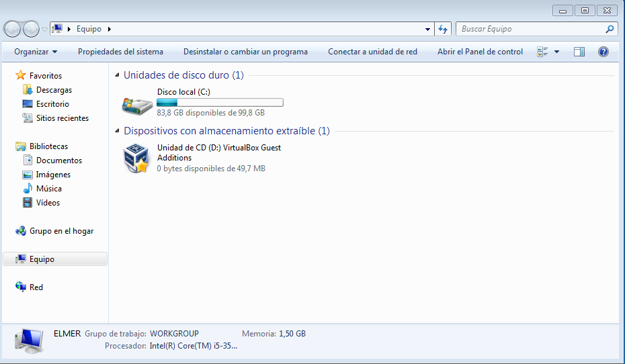Select Red in navigation pane

click(x=36, y=287)
